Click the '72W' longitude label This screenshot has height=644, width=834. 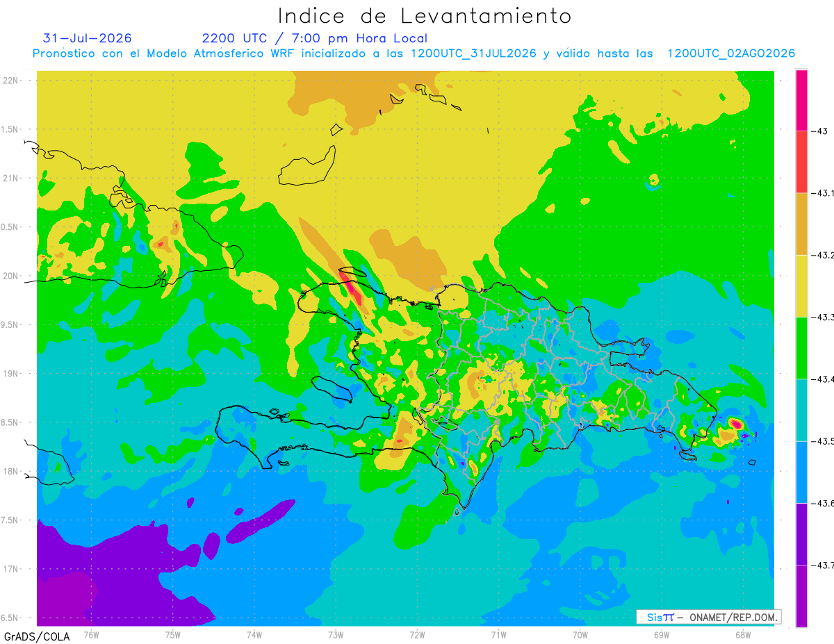coord(417,634)
